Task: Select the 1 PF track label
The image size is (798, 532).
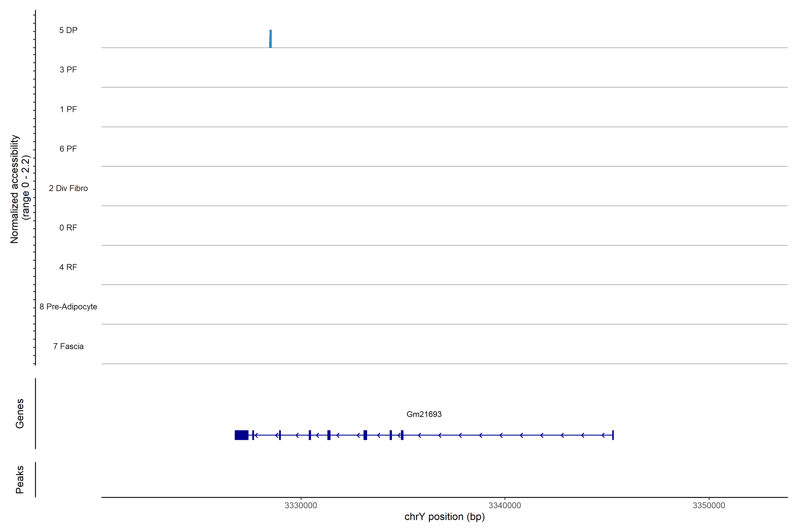Action: click(68, 109)
